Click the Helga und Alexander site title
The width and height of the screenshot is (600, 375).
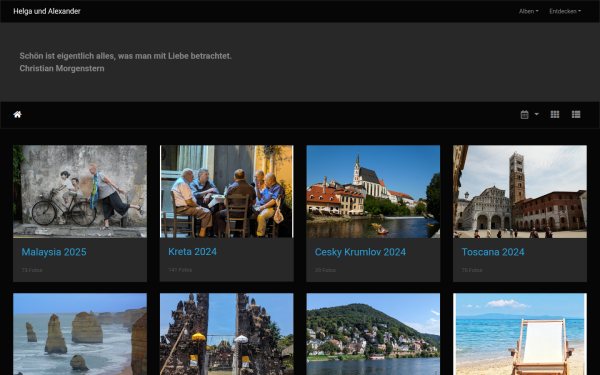click(47, 11)
